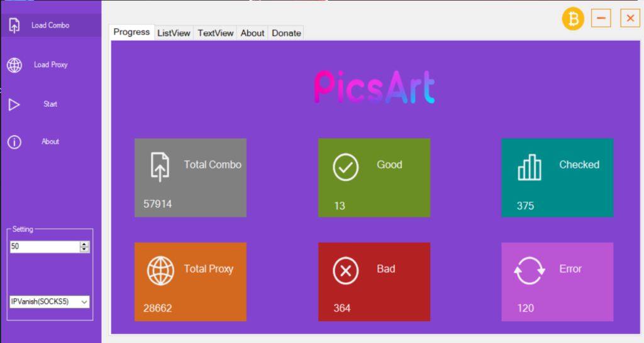The height and width of the screenshot is (343, 644).
Task: Click the Checked count 375
Action: point(525,206)
